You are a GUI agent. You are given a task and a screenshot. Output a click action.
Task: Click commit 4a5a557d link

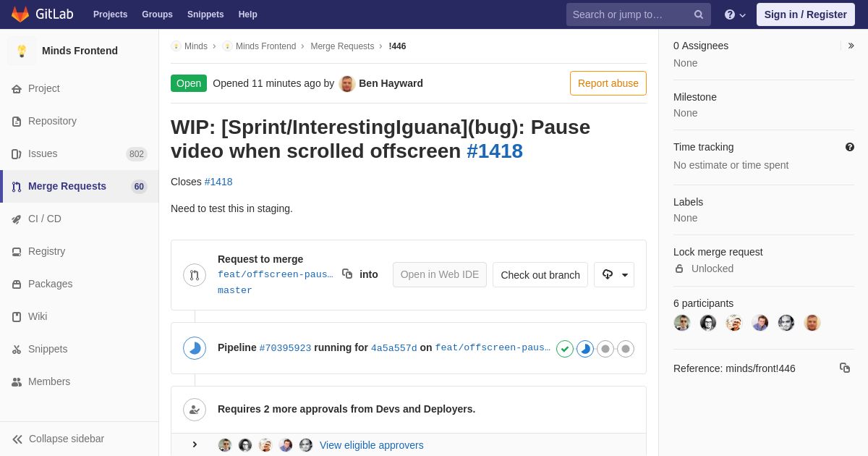(x=394, y=348)
